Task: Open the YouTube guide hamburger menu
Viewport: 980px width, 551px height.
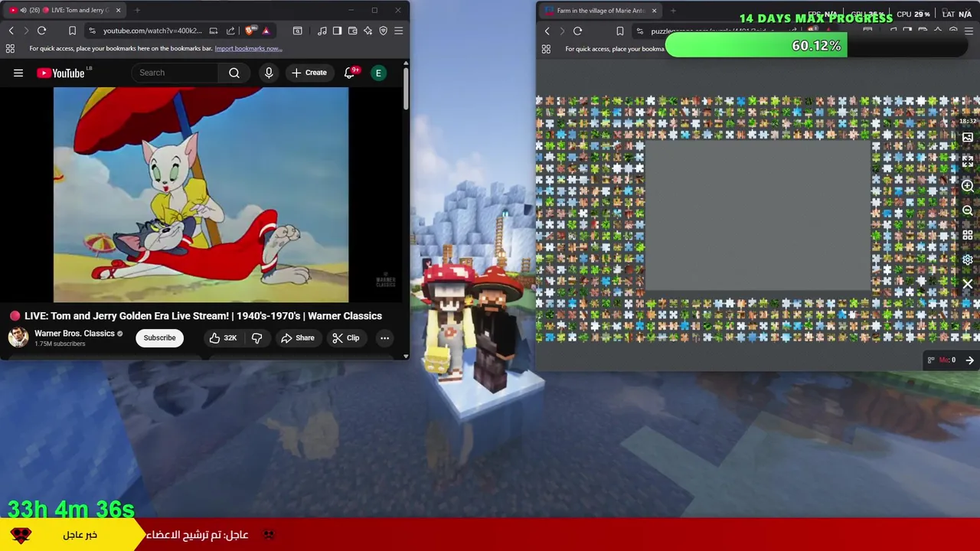Action: pos(18,73)
